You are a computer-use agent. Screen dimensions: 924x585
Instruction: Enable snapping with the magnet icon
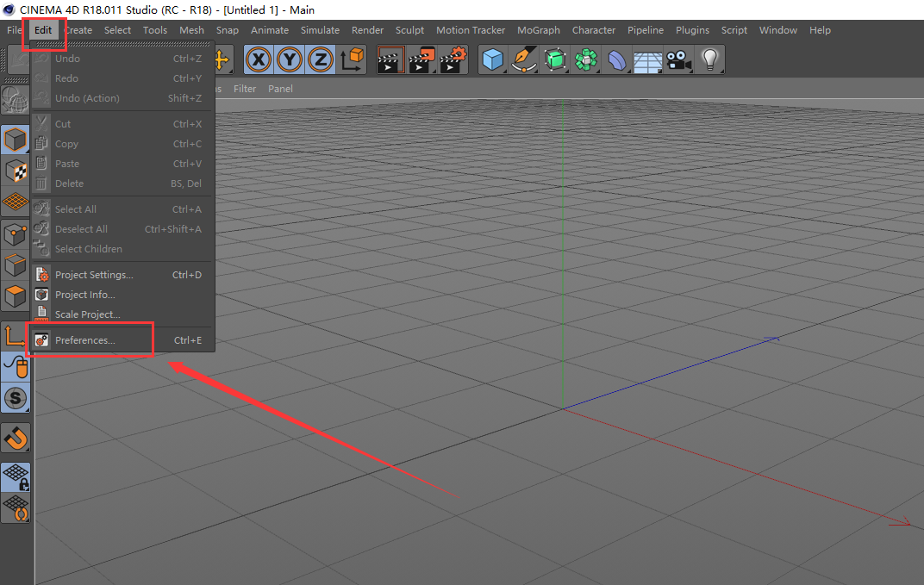pos(15,439)
